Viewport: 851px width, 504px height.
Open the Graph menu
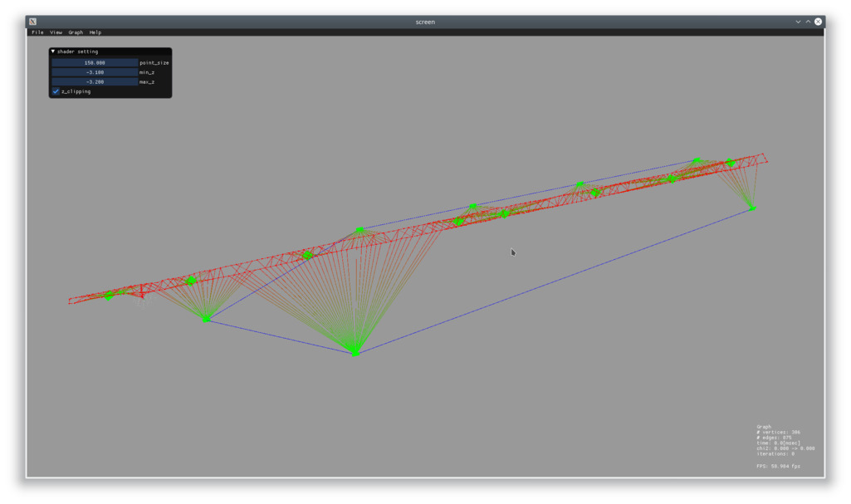76,32
